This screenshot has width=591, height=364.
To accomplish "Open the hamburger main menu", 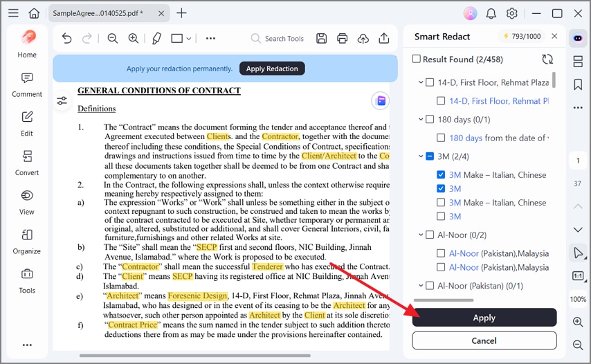I will pos(13,13).
